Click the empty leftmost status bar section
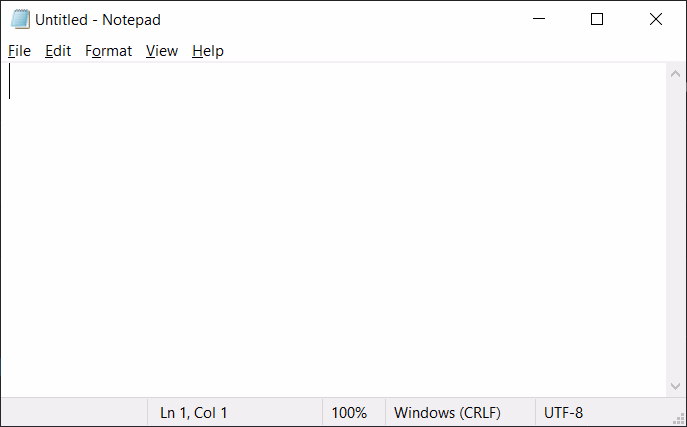687x427 pixels. coord(74,412)
